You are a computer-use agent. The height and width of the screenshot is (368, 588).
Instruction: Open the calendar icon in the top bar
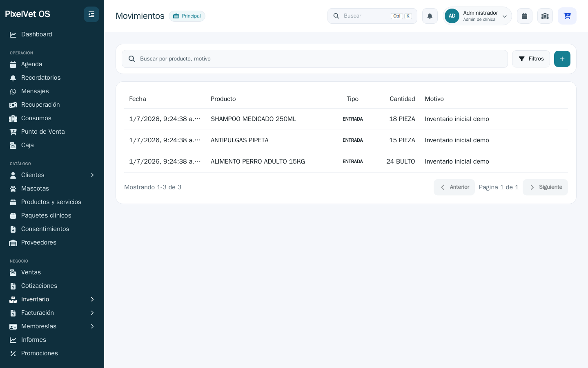[525, 16]
